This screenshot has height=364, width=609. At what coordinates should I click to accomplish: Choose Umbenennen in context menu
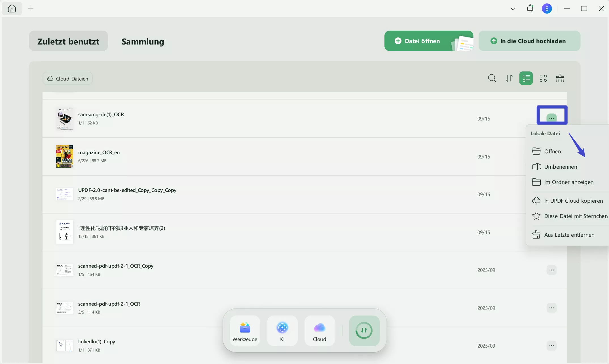[560, 167]
